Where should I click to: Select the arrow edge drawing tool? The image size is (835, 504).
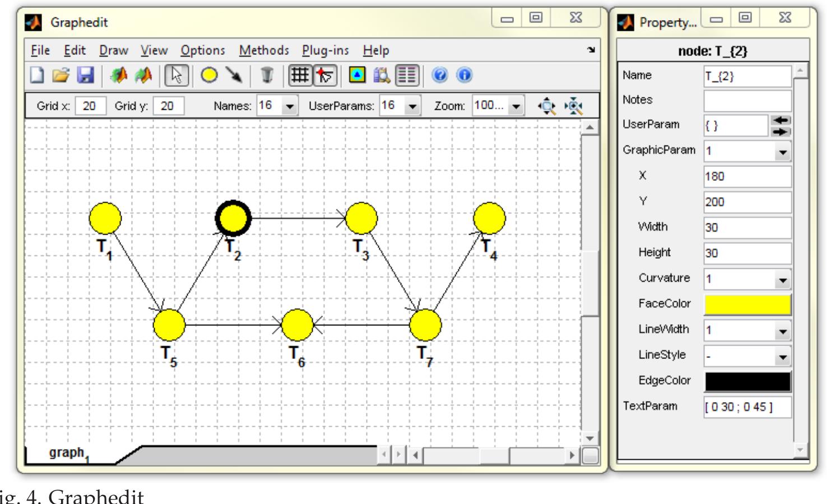point(234,75)
